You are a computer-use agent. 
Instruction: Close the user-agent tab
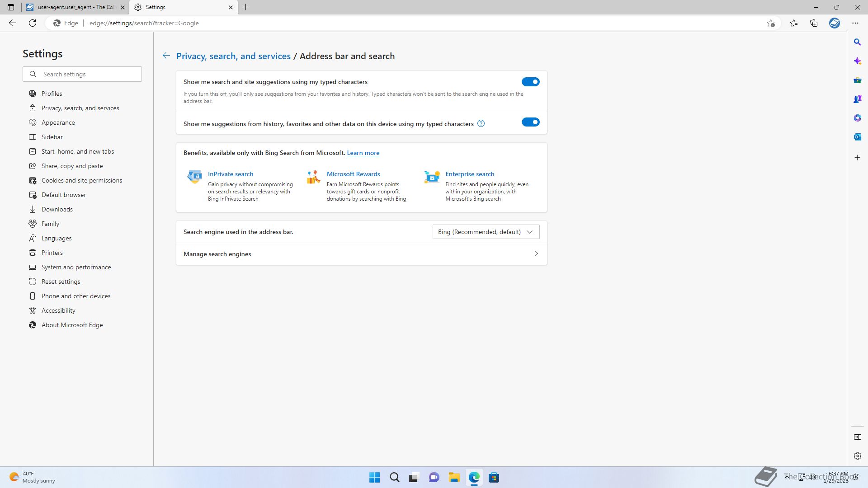[123, 7]
